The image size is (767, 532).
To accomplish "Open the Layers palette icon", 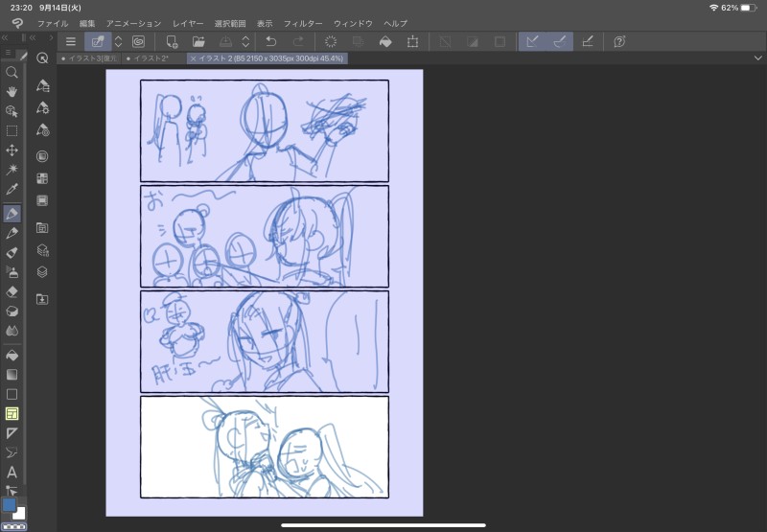I will [x=42, y=272].
